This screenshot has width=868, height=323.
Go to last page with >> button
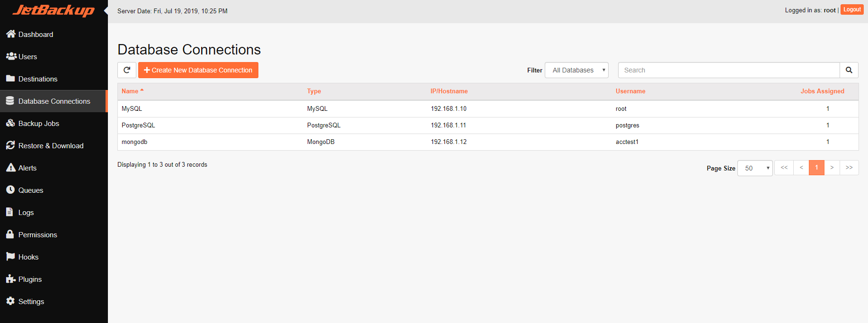[x=849, y=168]
